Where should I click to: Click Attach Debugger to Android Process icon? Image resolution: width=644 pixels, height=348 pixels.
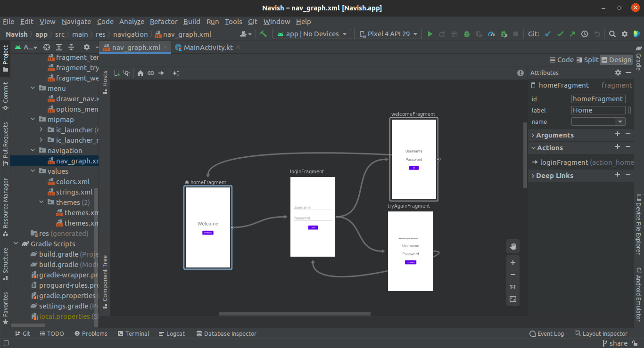504,34
